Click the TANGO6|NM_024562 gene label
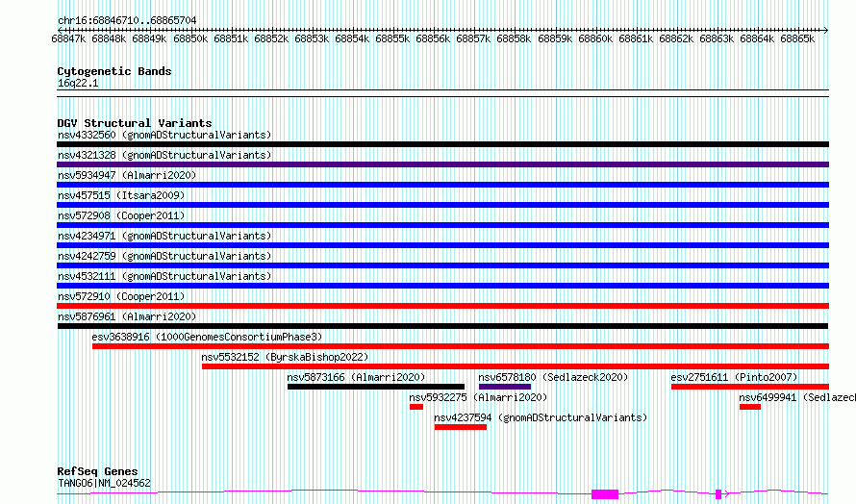The height and width of the screenshot is (504, 856). click(x=104, y=483)
